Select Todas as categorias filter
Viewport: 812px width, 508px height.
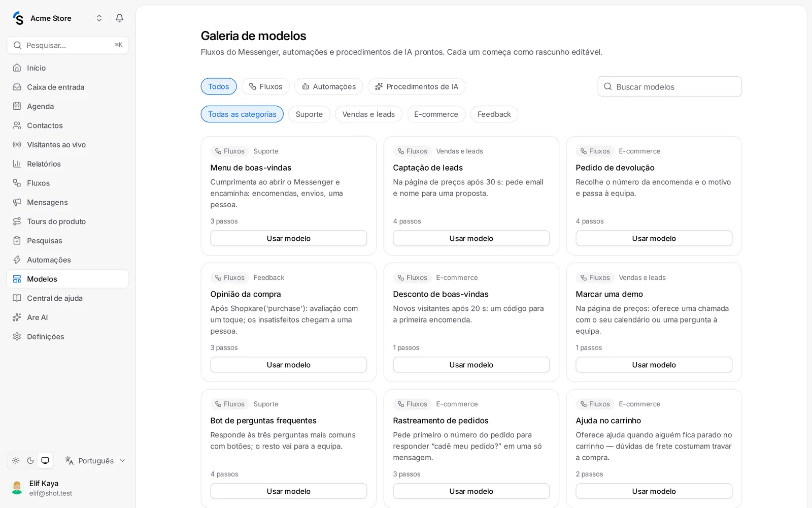(x=242, y=114)
